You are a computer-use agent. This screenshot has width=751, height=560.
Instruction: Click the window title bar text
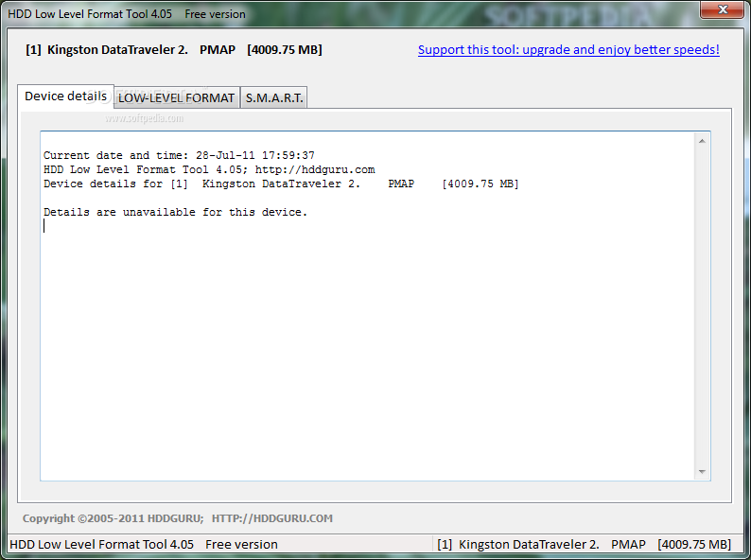click(x=127, y=14)
